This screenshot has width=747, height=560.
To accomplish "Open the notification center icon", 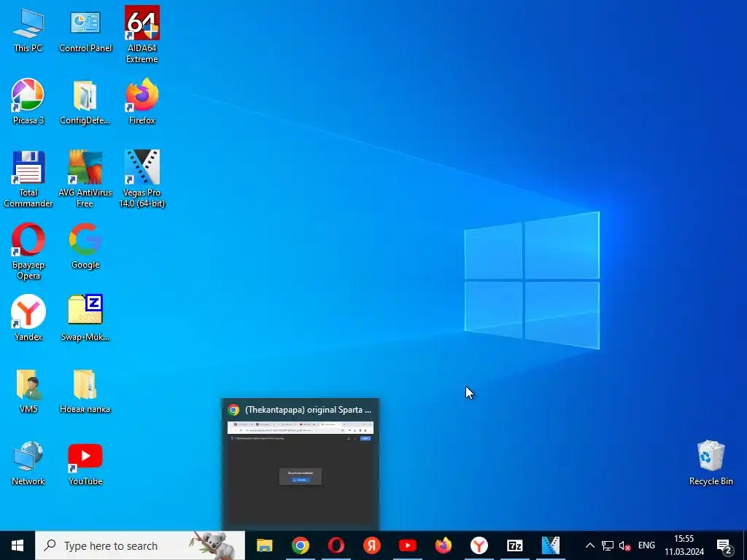I will point(724,546).
